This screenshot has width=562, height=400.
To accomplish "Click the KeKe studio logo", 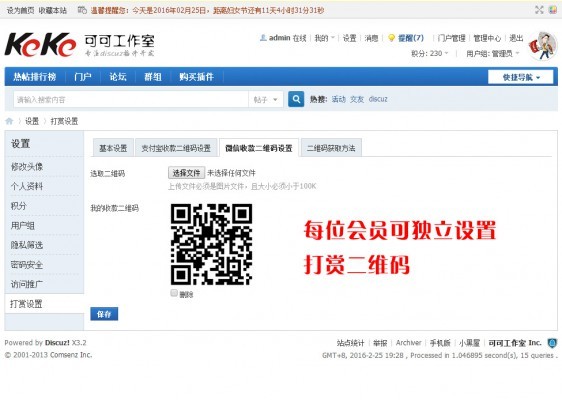I will (80, 45).
